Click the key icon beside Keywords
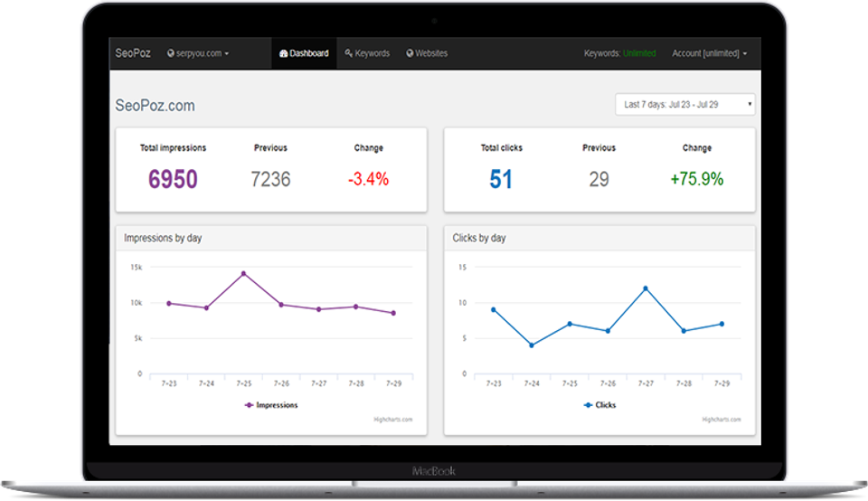The width and height of the screenshot is (868, 501). [x=349, y=53]
